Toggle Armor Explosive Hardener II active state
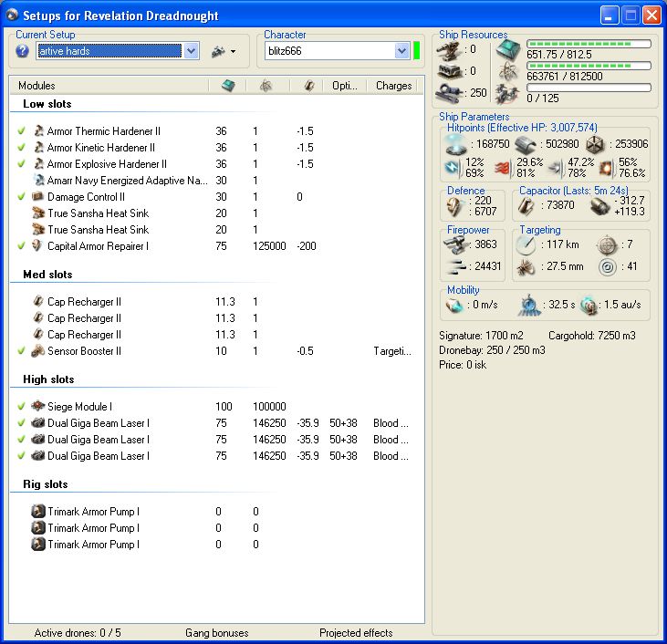This screenshot has height=644, width=667. pyautogui.click(x=21, y=164)
